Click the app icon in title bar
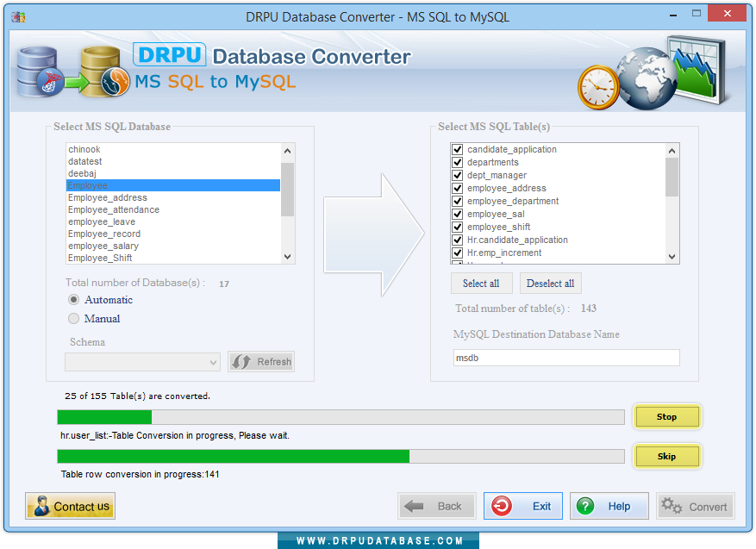This screenshot has height=549, width=756. click(x=18, y=17)
